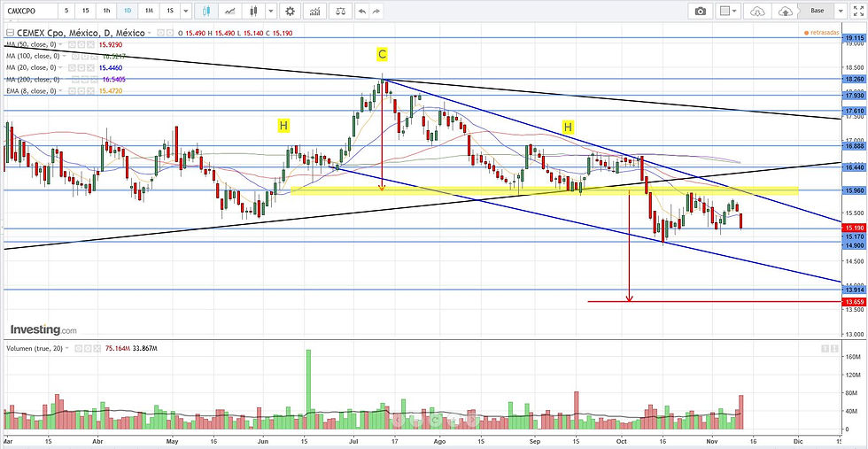Select the red 13.659 price target label
The height and width of the screenshot is (449, 868).
point(852,302)
